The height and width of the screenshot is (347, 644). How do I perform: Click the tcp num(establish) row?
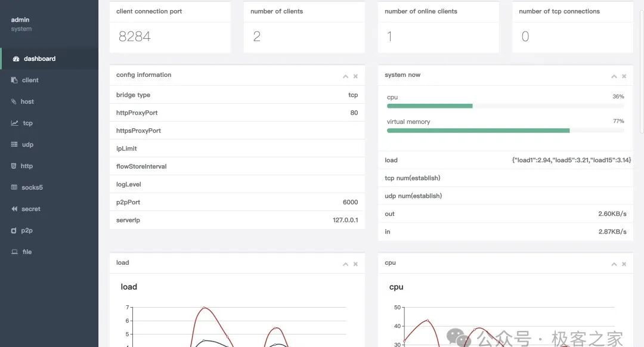[506, 178]
